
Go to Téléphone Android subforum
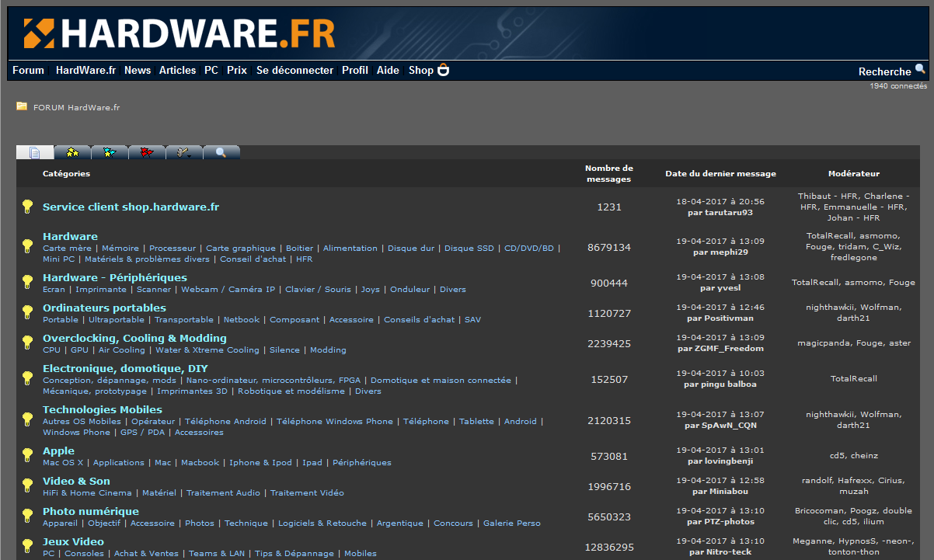tap(225, 421)
